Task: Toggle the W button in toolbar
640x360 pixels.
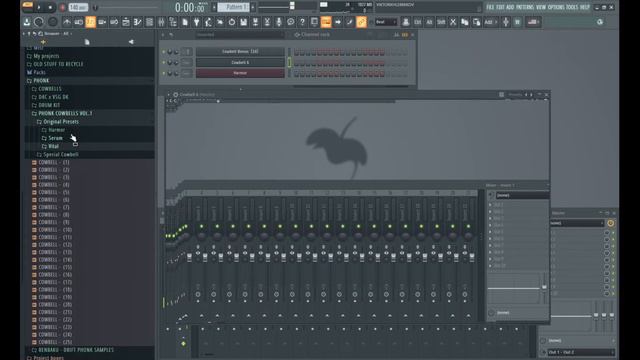Action: (517, 22)
